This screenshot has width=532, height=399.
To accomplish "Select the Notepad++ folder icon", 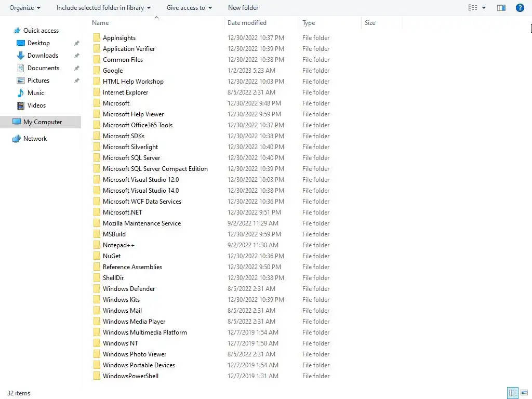I will (97, 245).
